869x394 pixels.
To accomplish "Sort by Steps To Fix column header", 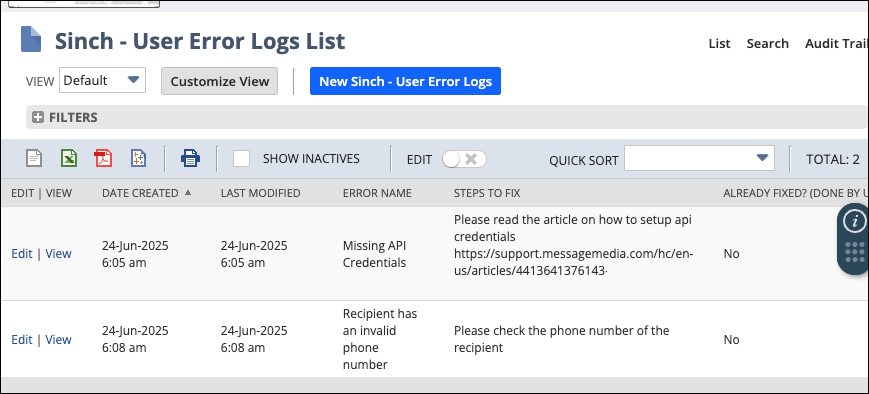I will coord(487,193).
